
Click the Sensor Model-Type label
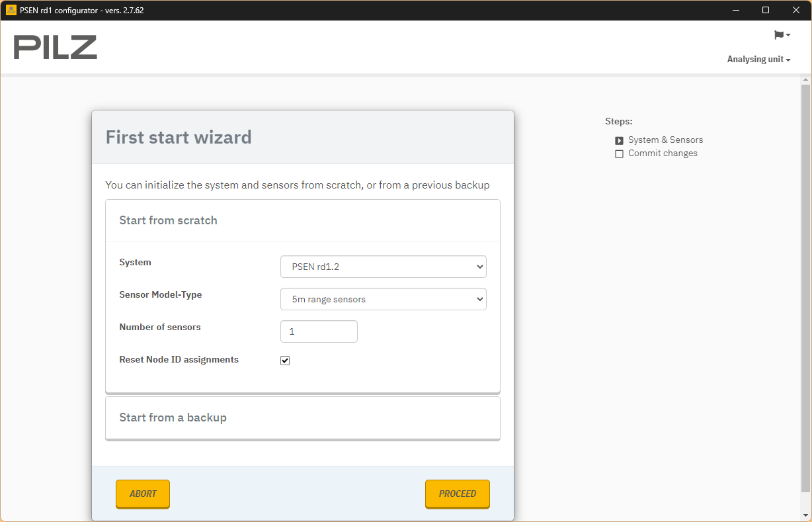click(161, 295)
